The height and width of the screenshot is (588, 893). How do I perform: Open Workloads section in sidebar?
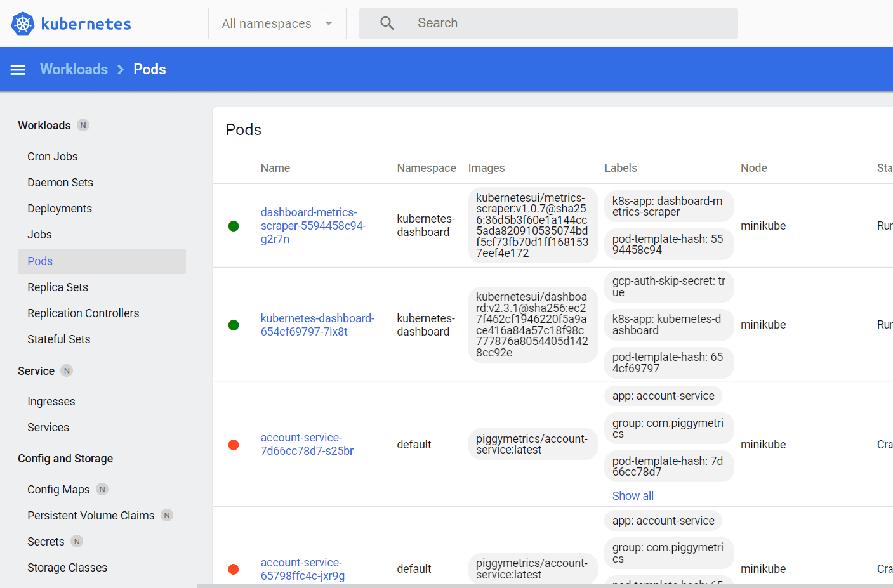[44, 126]
